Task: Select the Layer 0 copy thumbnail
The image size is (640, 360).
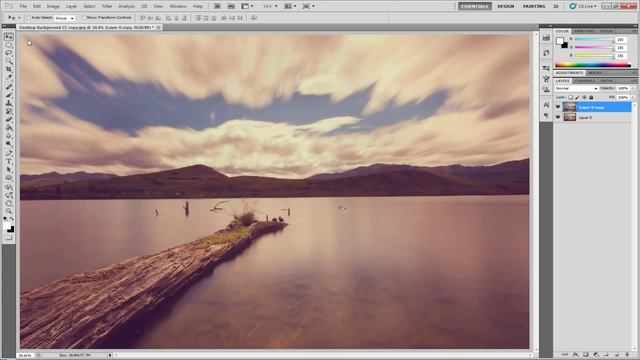Action: point(569,107)
